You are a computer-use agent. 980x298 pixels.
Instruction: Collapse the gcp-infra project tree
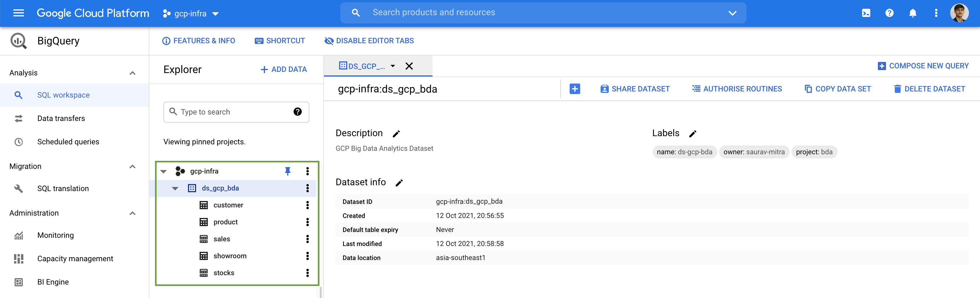click(164, 171)
